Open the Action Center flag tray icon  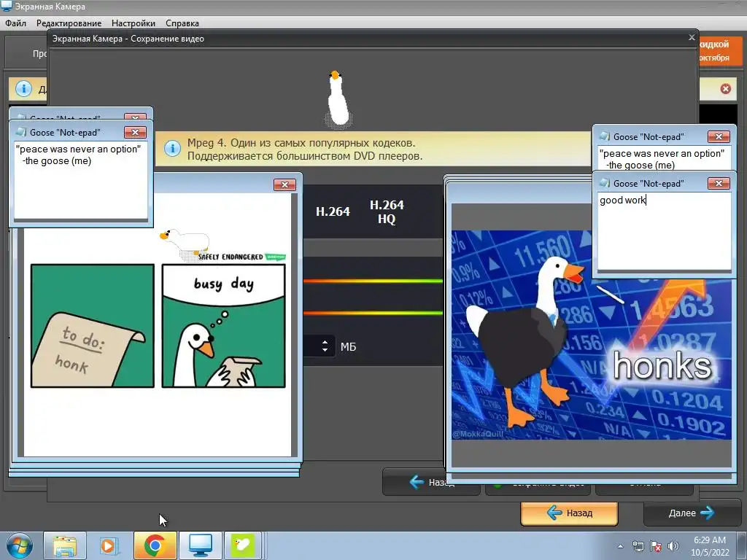pyautogui.click(x=656, y=546)
